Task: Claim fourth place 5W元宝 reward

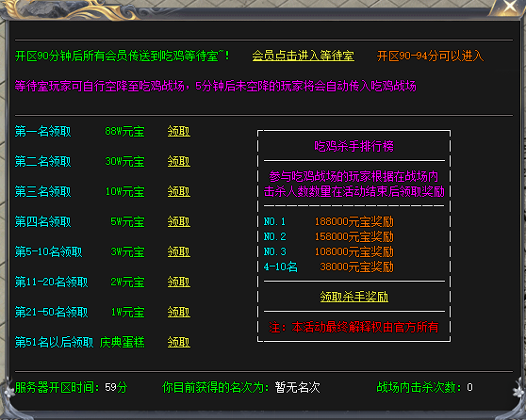Action: pos(179,222)
